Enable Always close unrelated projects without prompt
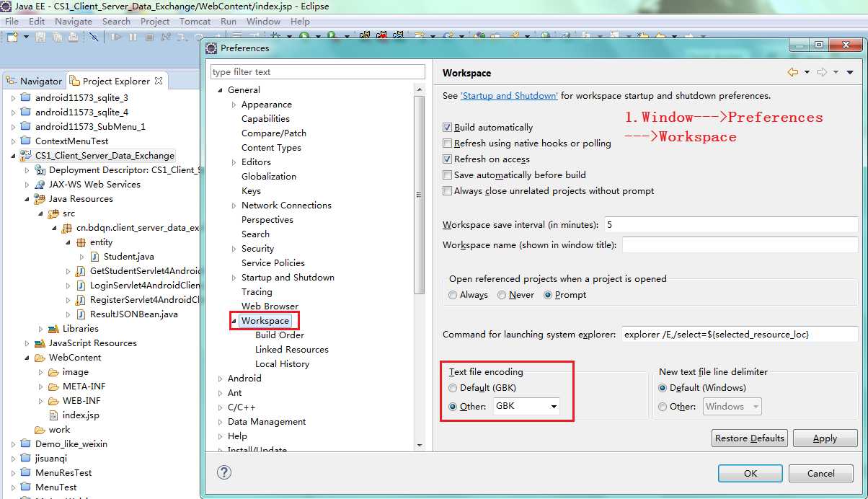This screenshot has height=499, width=868. [448, 191]
